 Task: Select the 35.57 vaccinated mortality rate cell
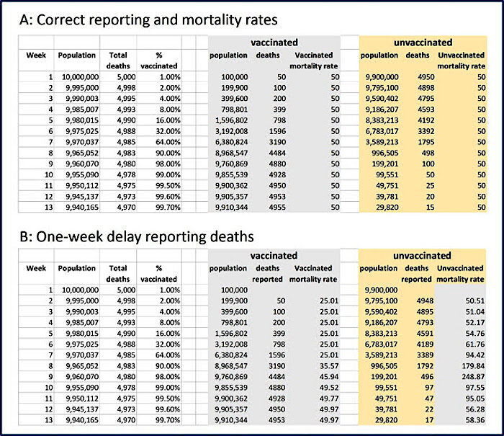(329, 366)
